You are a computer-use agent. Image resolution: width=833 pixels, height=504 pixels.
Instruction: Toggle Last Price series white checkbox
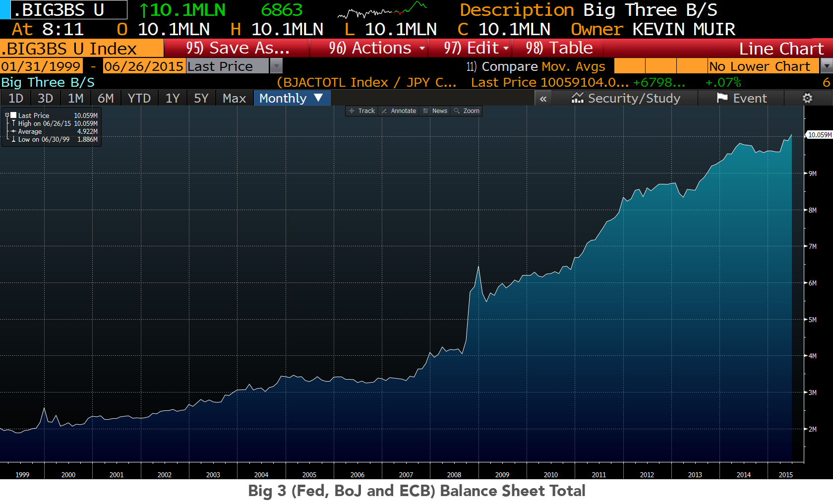point(14,115)
